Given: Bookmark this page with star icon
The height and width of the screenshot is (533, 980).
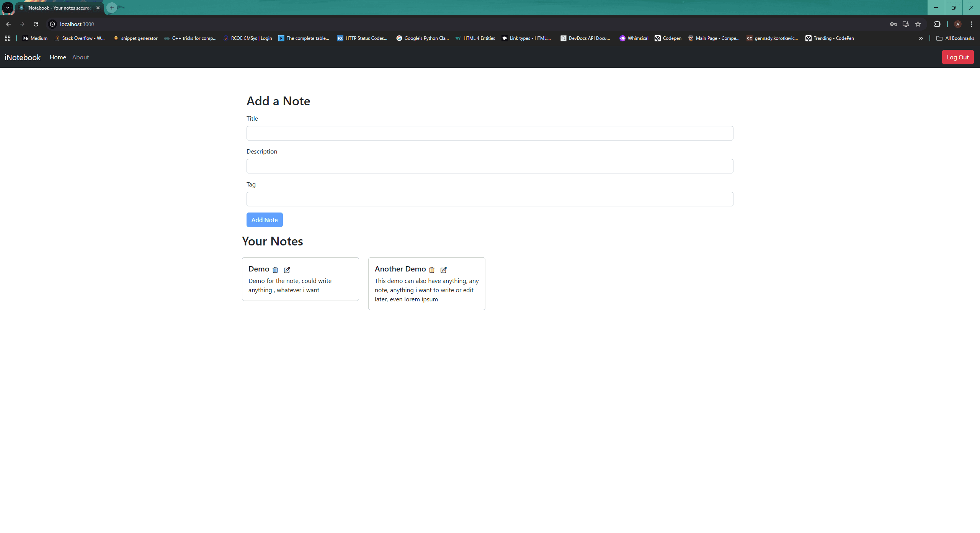Looking at the screenshot, I should [918, 24].
